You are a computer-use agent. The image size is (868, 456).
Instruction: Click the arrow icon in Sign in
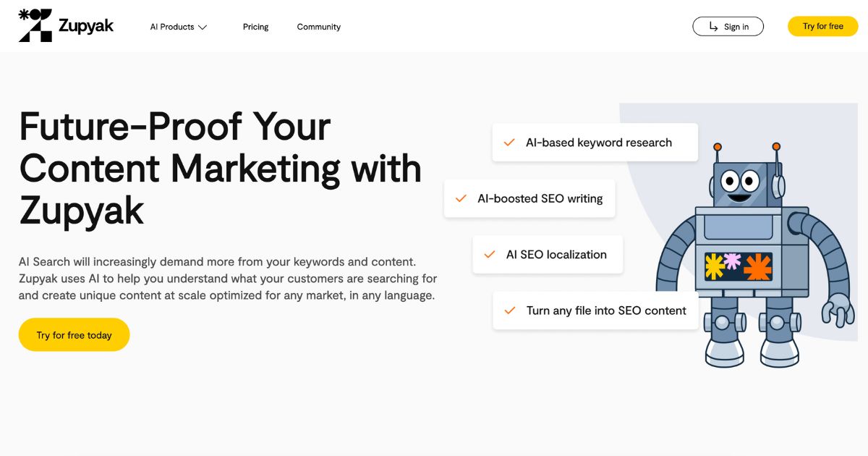tap(713, 27)
